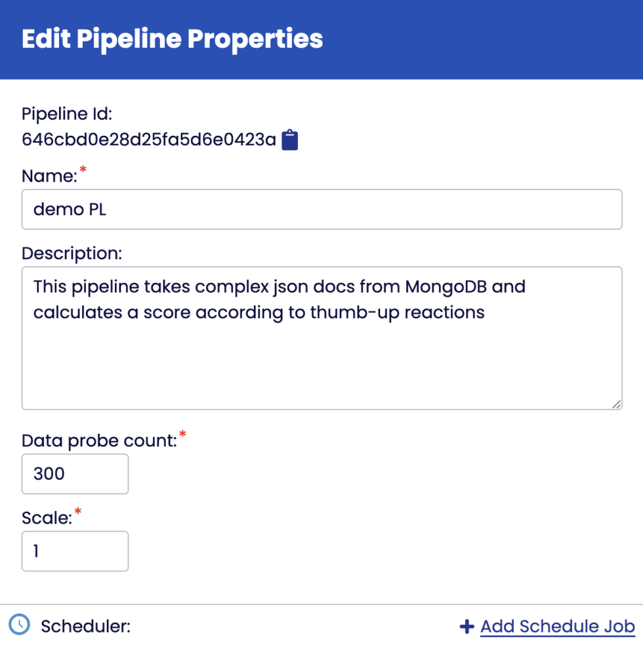Open the Add Schedule Job link

tap(557, 627)
